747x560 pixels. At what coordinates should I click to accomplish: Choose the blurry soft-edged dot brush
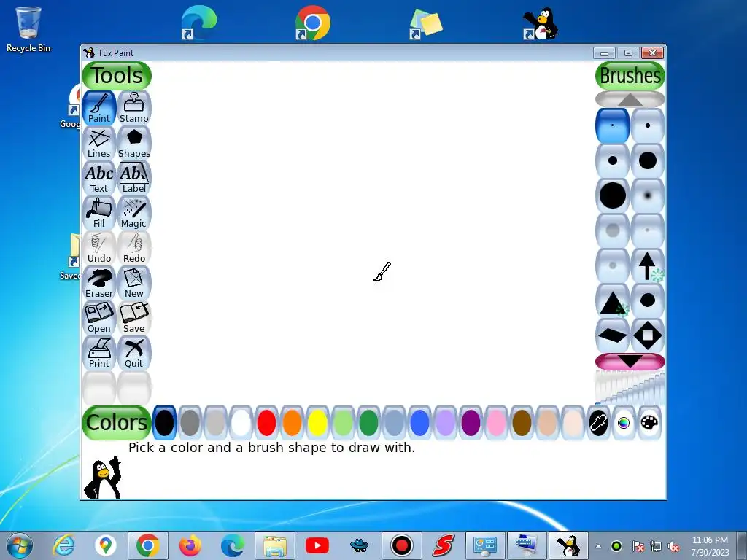tap(648, 195)
